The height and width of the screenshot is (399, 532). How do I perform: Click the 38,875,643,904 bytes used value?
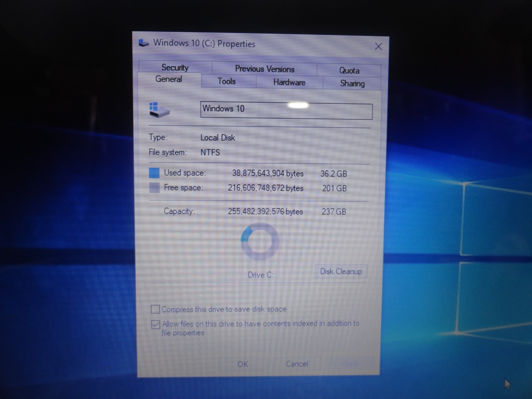click(x=268, y=173)
